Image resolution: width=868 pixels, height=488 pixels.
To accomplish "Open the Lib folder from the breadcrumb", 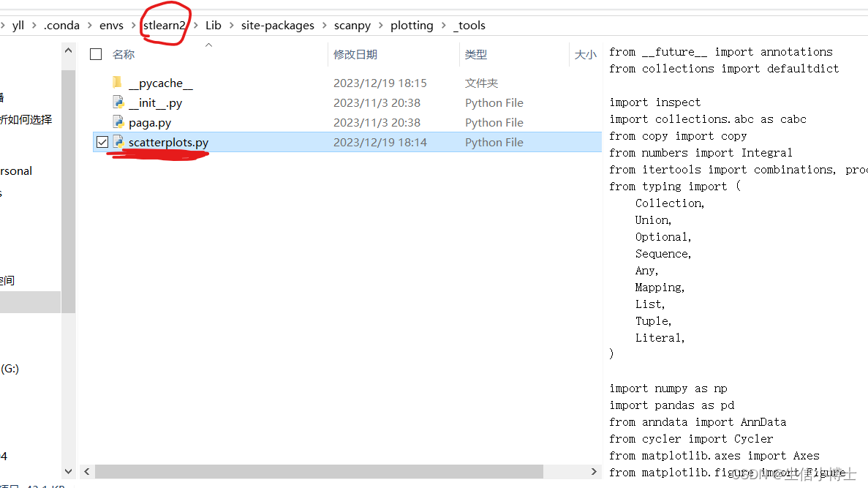I will pyautogui.click(x=213, y=25).
